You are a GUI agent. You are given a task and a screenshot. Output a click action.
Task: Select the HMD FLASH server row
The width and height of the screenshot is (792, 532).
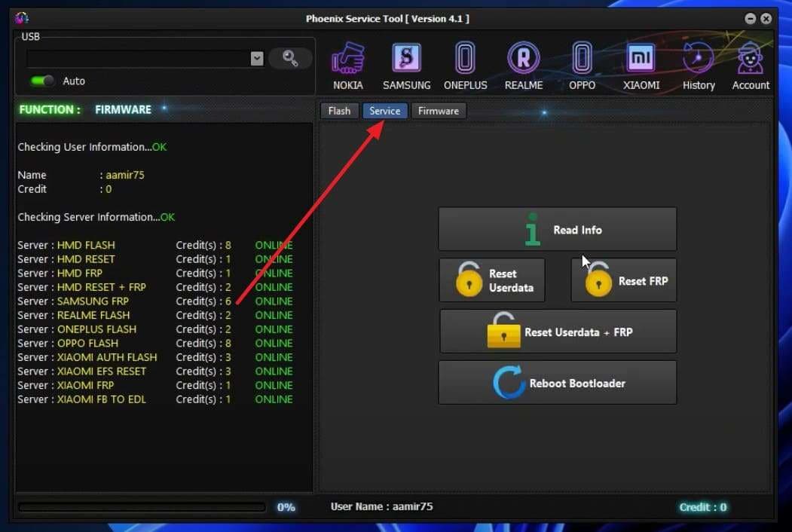155,245
